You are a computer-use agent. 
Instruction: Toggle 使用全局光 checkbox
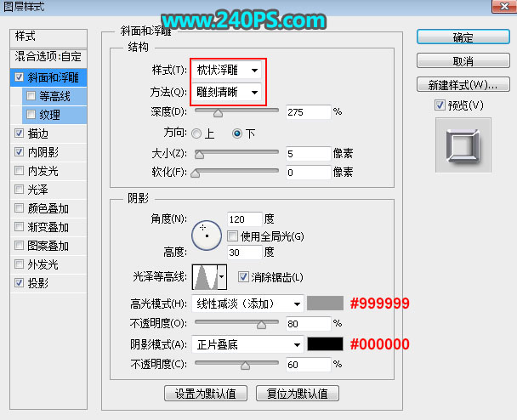coord(232,236)
